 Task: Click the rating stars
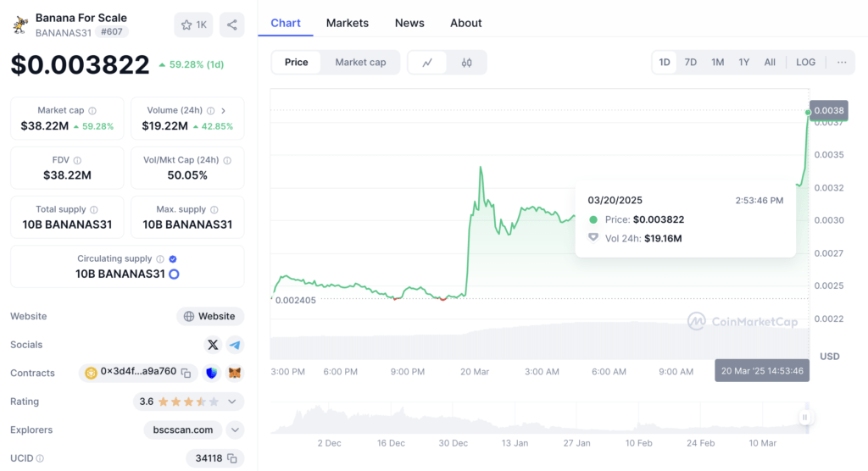(x=188, y=402)
